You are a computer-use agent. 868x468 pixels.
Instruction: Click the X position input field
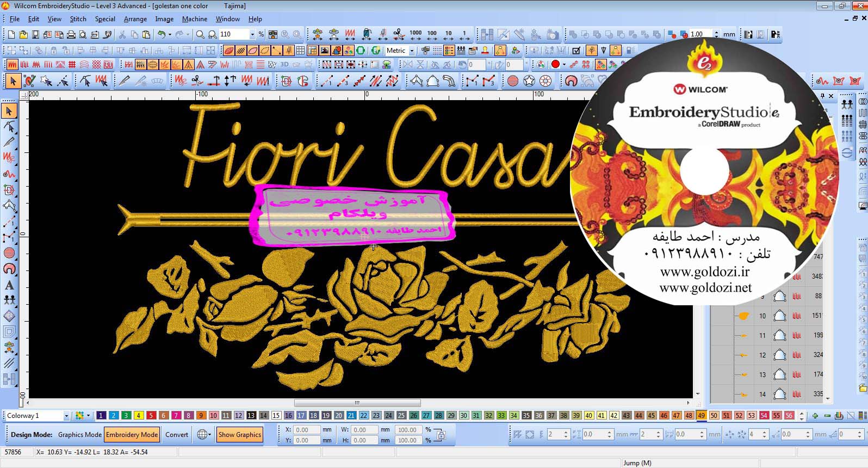point(307,430)
